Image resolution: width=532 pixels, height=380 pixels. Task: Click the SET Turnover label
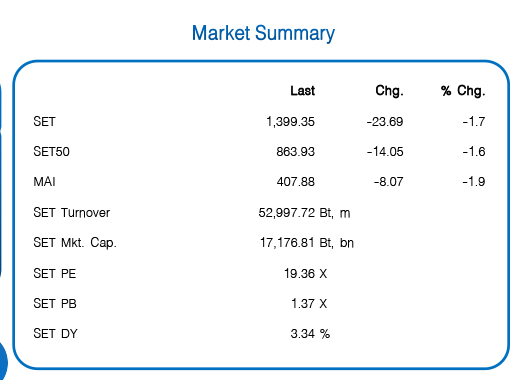tap(72, 213)
